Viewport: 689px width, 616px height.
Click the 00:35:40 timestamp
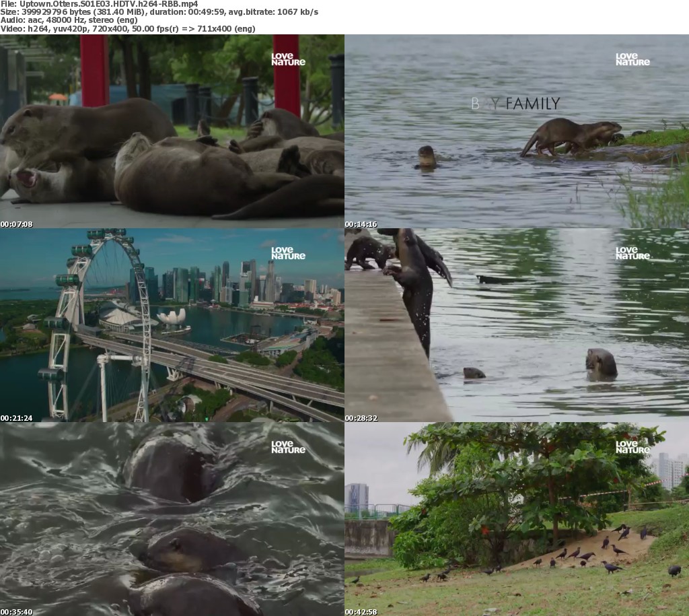point(16,612)
